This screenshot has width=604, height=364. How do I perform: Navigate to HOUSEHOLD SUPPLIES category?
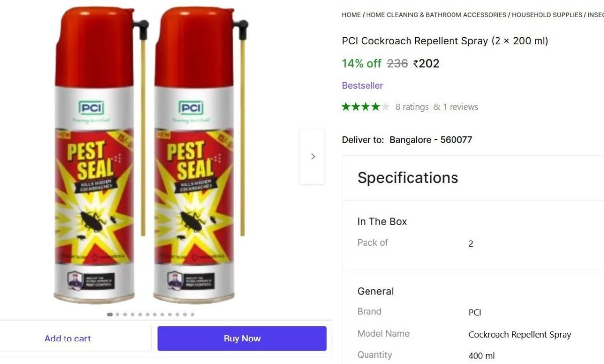[546, 15]
